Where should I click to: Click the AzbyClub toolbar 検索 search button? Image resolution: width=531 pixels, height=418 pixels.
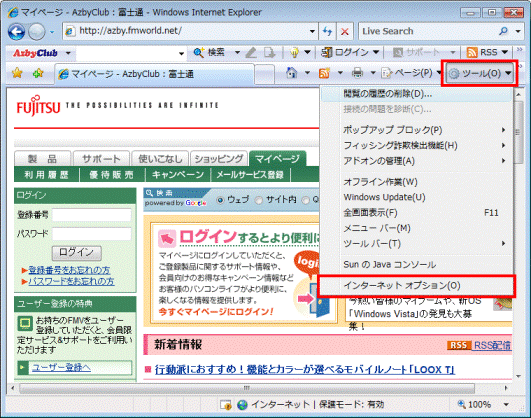209,53
